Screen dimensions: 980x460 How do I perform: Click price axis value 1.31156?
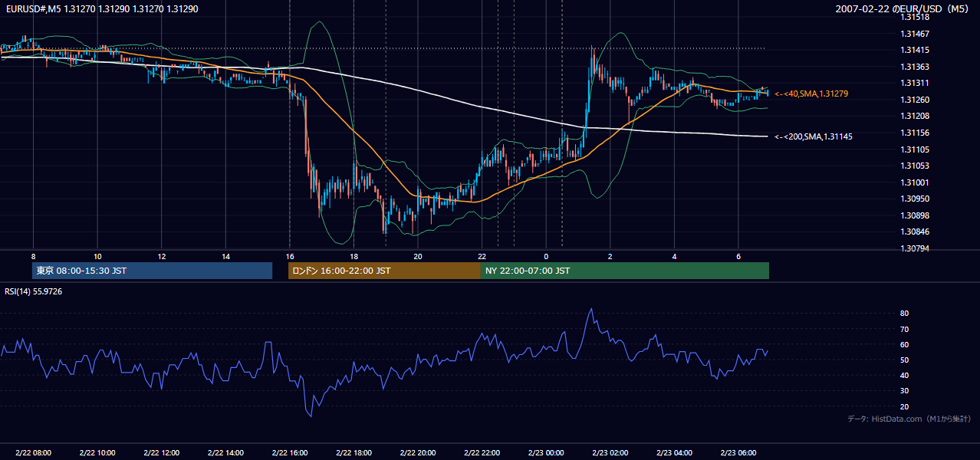(916, 133)
